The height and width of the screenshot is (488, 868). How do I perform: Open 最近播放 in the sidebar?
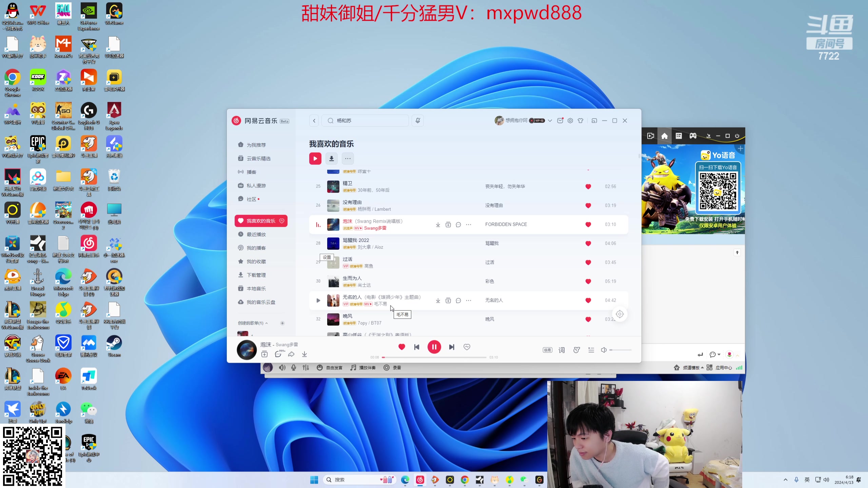pyautogui.click(x=256, y=234)
